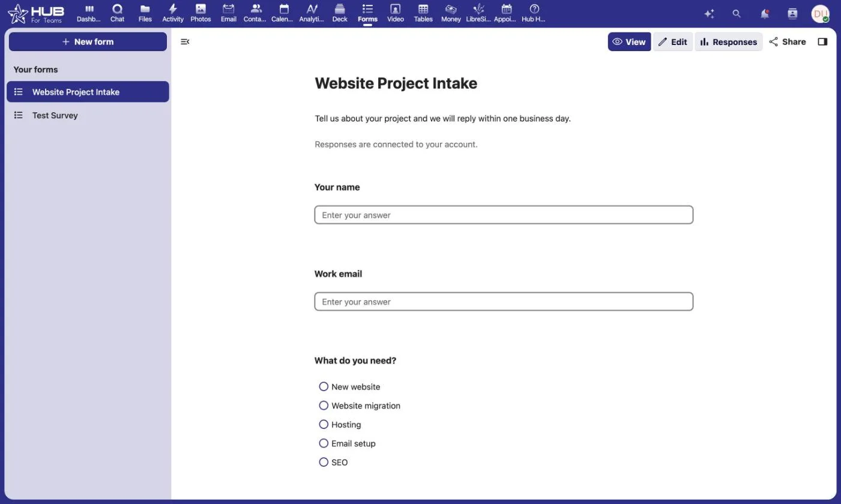841x504 pixels.
Task: Switch to View mode
Action: (629, 41)
